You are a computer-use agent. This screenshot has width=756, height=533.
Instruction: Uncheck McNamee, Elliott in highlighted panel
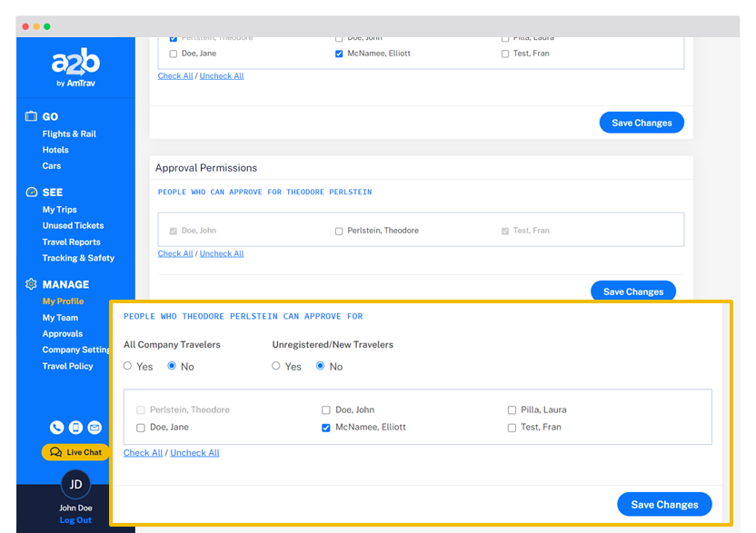326,428
